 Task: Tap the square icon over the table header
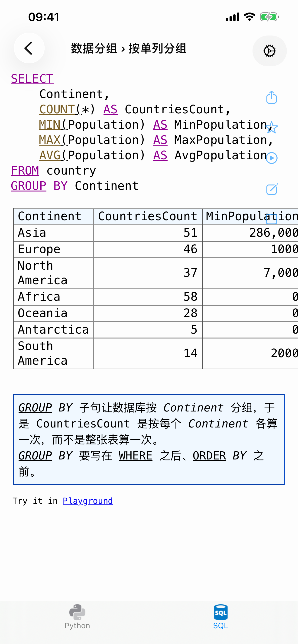(x=272, y=219)
